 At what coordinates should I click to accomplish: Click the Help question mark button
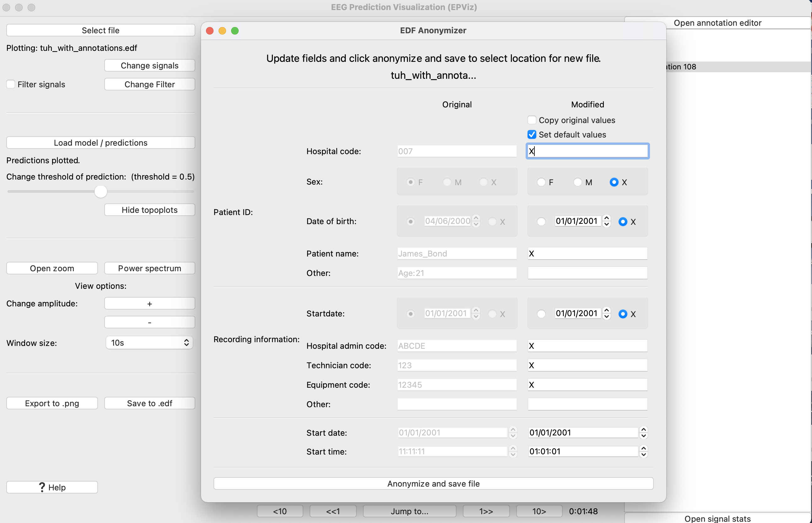point(52,487)
